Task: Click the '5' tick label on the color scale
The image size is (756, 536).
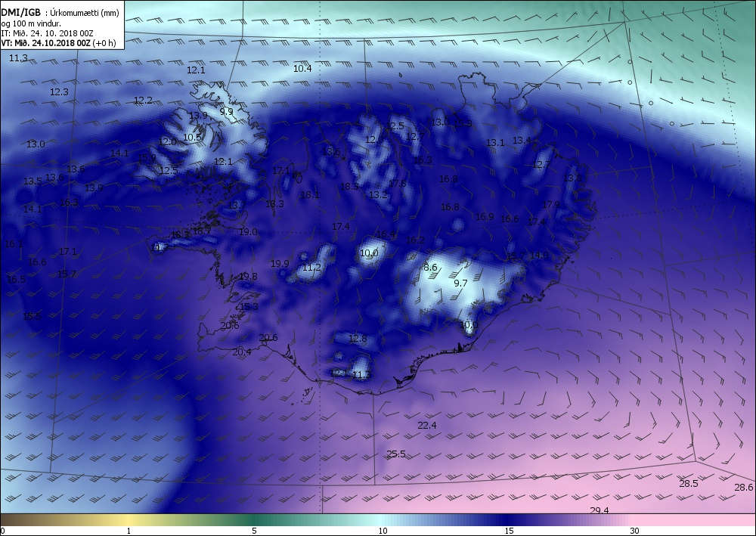Action: point(254,531)
